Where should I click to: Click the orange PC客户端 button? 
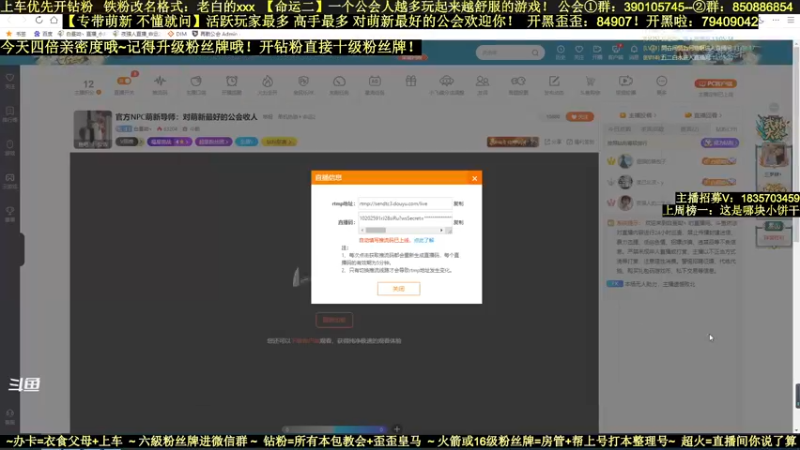pyautogui.click(x=715, y=83)
